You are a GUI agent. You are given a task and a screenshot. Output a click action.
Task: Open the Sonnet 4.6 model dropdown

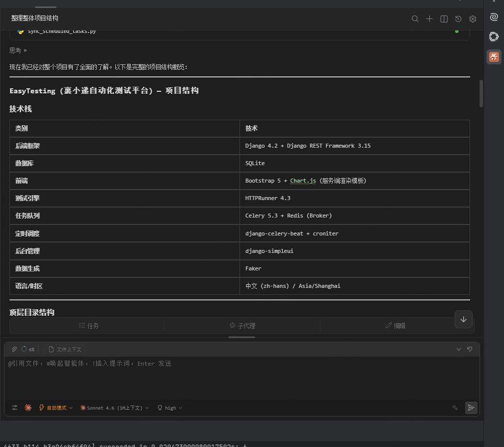(114, 408)
